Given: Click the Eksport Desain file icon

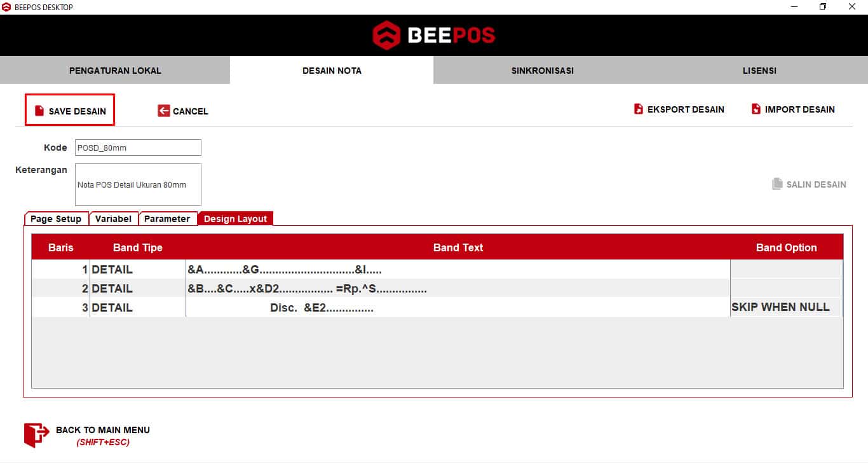Looking at the screenshot, I should click(x=639, y=109).
